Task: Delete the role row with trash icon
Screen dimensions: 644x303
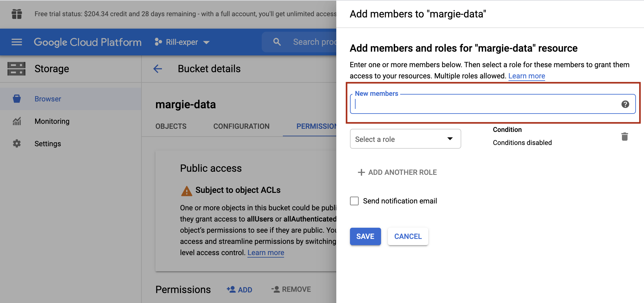Action: click(x=625, y=137)
